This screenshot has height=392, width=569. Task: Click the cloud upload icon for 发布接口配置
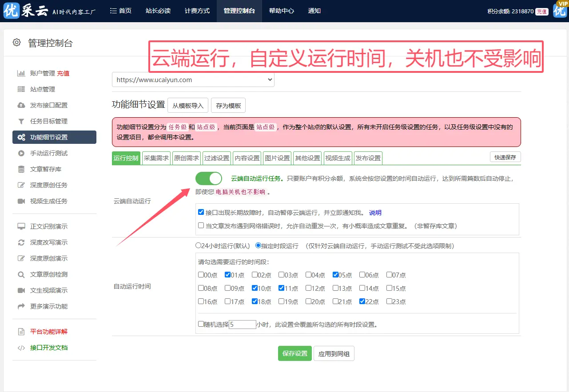21,105
